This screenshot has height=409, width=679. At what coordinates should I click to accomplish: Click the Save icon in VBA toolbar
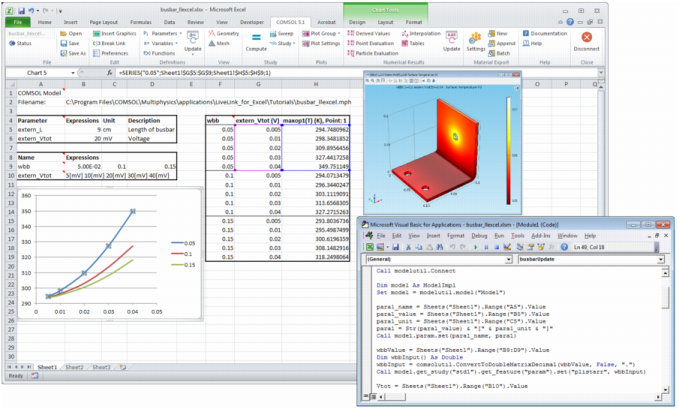click(395, 247)
